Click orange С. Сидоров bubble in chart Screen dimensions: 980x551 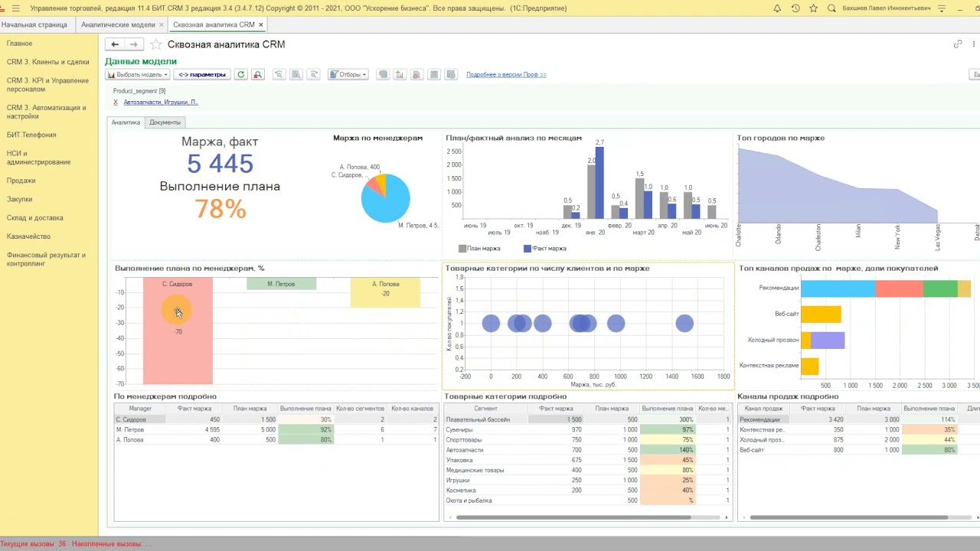177,311
